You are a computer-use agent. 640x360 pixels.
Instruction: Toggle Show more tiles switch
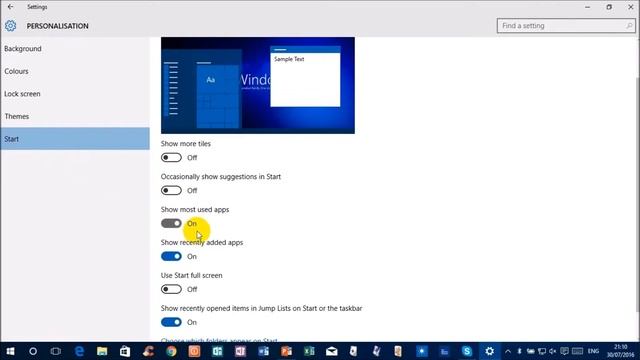(x=171, y=158)
